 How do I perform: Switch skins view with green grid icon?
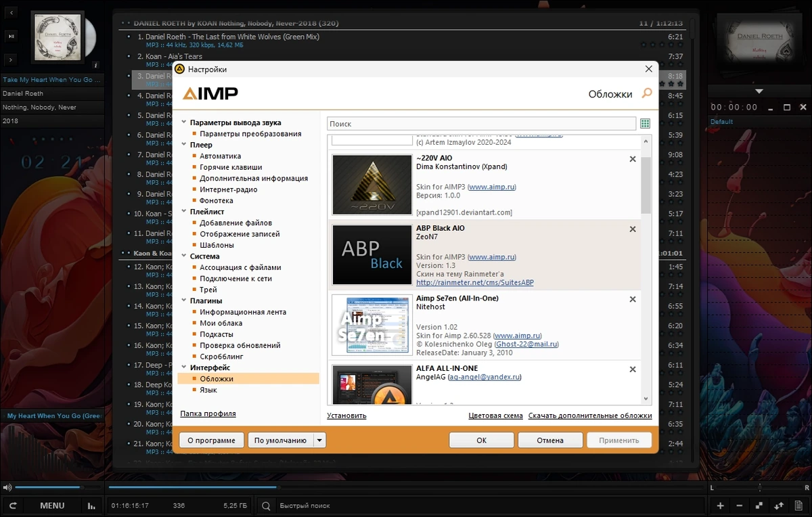click(x=645, y=124)
